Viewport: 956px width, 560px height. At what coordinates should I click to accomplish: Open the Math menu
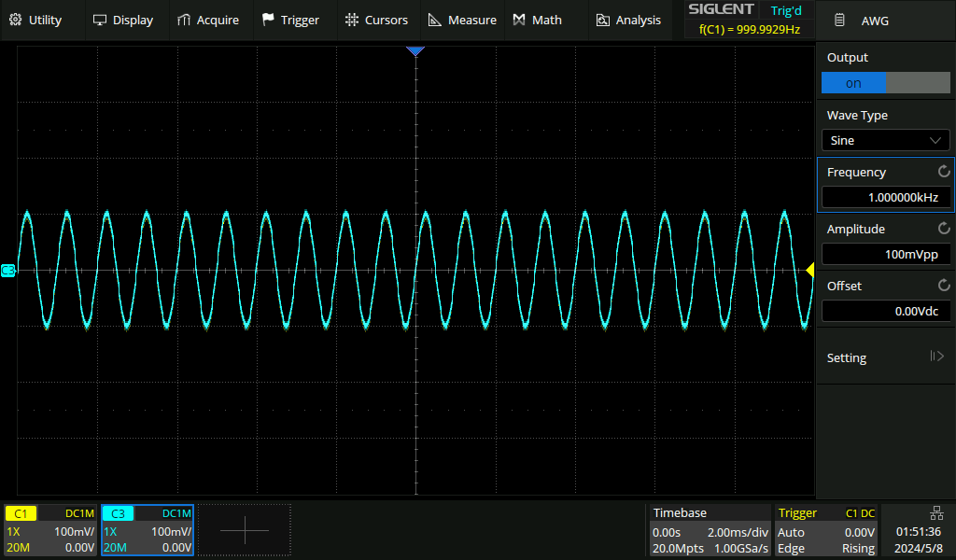click(537, 21)
